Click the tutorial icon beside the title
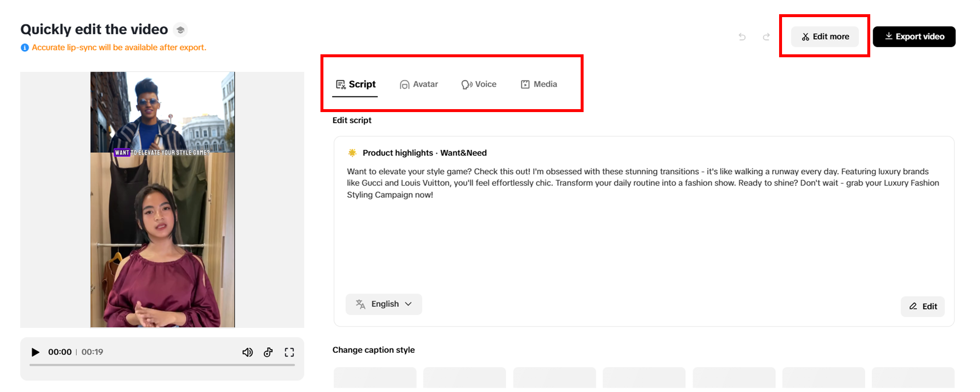Viewport: 980px width, 392px height. tap(180, 30)
